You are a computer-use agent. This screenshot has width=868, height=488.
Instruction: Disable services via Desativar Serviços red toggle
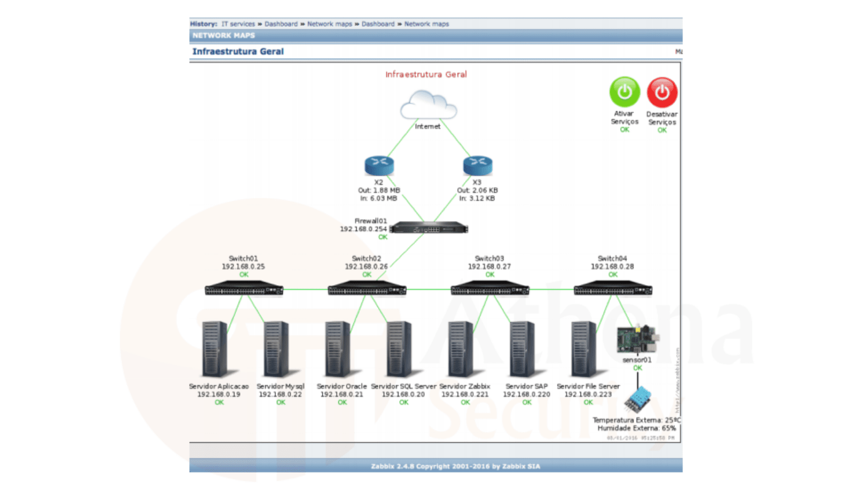point(661,93)
